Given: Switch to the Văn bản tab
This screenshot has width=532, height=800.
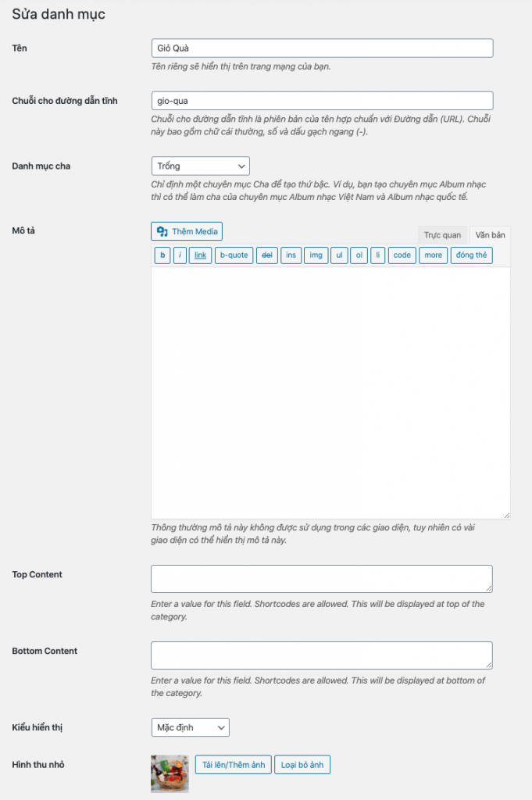Looking at the screenshot, I should 490,234.
